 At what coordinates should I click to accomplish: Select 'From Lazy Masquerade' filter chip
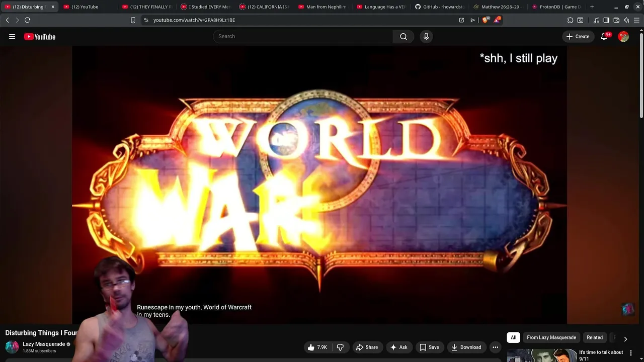click(x=551, y=337)
